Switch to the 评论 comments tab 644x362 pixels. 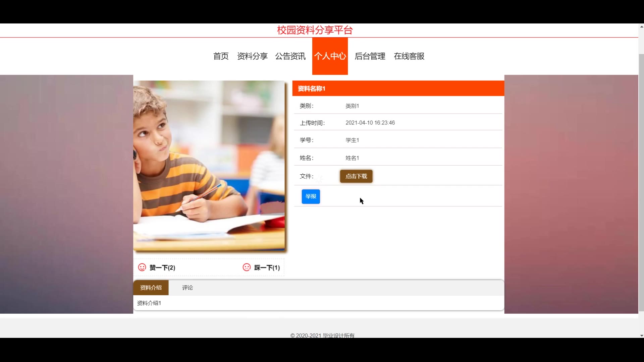click(187, 288)
